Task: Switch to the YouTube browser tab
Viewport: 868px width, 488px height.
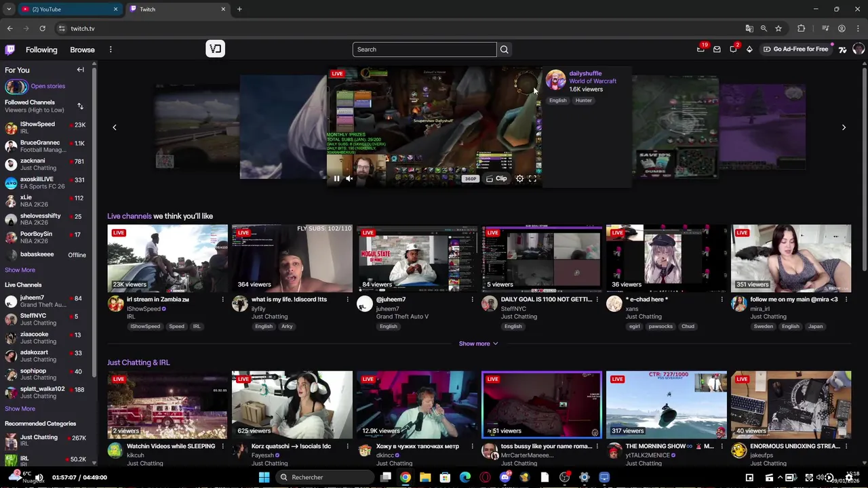Action: click(x=69, y=9)
